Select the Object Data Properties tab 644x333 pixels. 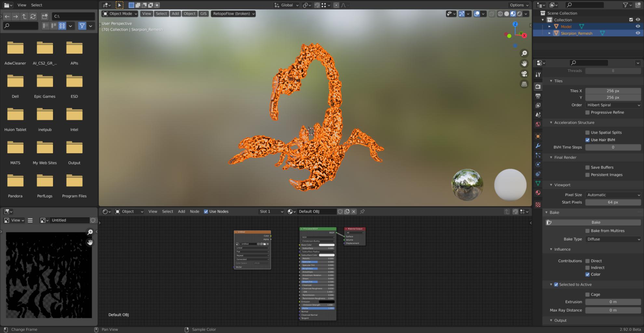coord(538,183)
